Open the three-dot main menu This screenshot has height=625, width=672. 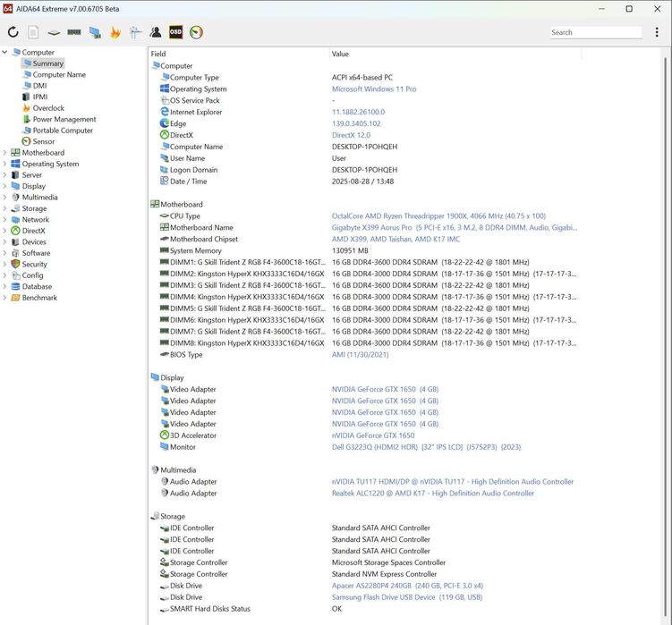click(657, 32)
